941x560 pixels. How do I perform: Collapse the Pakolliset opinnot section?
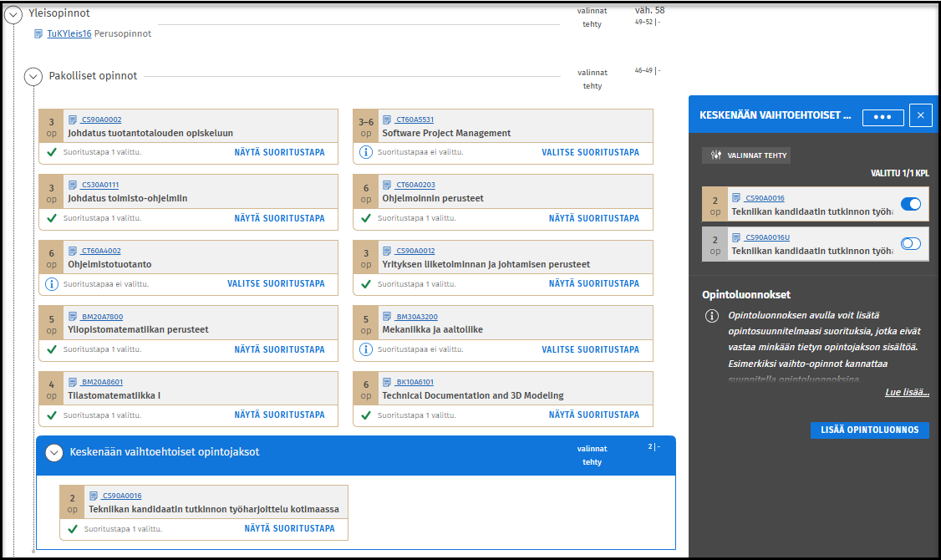click(33, 76)
